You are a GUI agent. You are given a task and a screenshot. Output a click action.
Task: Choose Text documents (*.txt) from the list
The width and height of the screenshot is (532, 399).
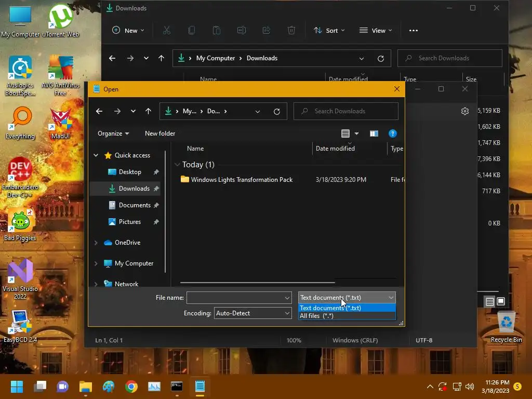point(347,308)
